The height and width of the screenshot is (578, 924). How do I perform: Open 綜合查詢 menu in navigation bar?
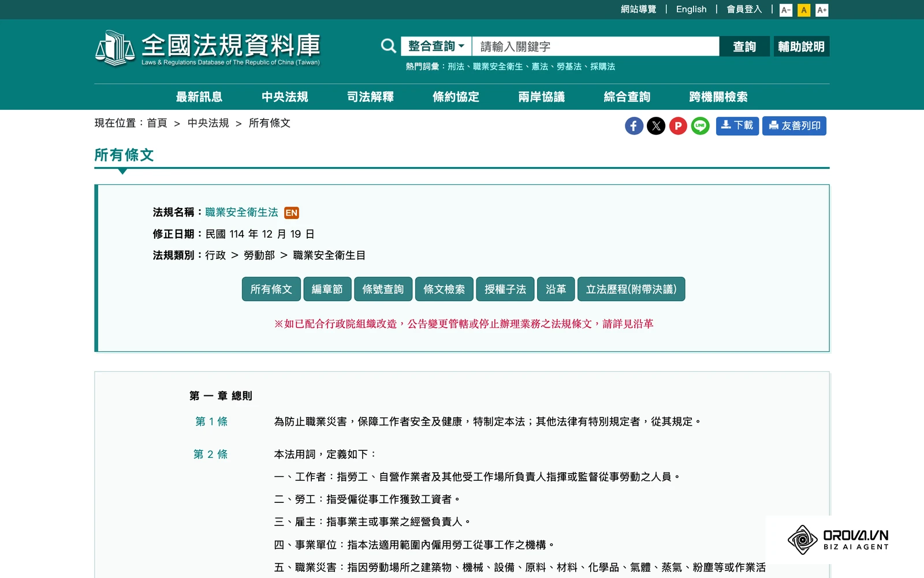click(627, 97)
